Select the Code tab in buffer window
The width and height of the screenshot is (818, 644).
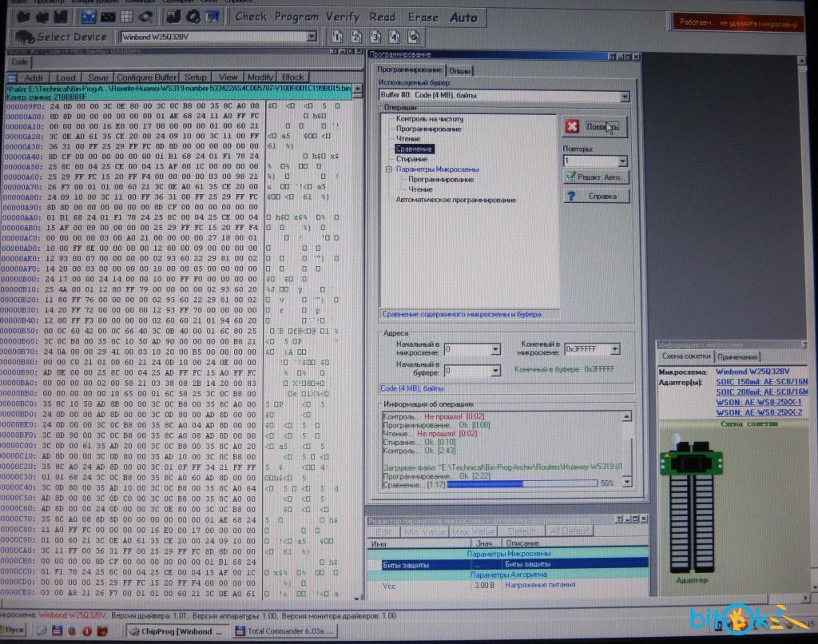coord(19,62)
